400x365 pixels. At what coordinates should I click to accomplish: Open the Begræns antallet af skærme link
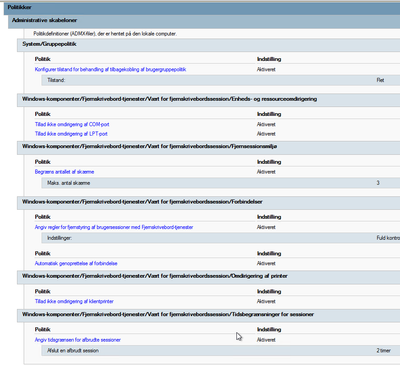click(x=64, y=172)
